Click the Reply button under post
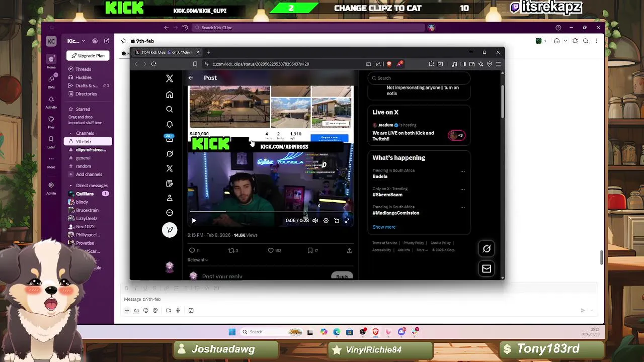Viewport: 644px width, 362px height. (342, 276)
